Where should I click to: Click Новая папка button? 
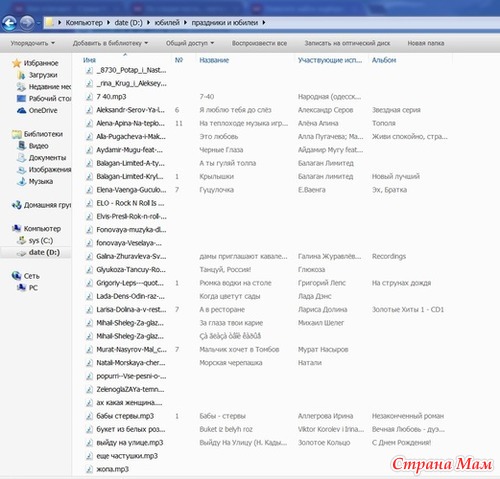(426, 43)
